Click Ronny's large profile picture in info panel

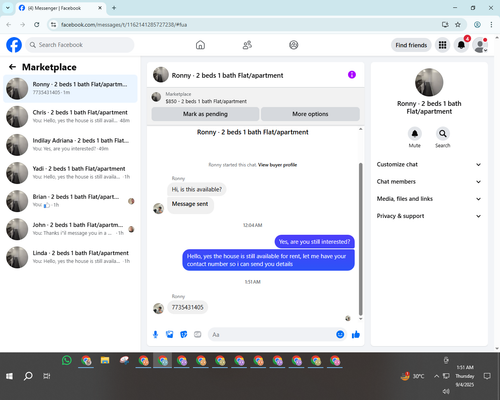[429, 82]
